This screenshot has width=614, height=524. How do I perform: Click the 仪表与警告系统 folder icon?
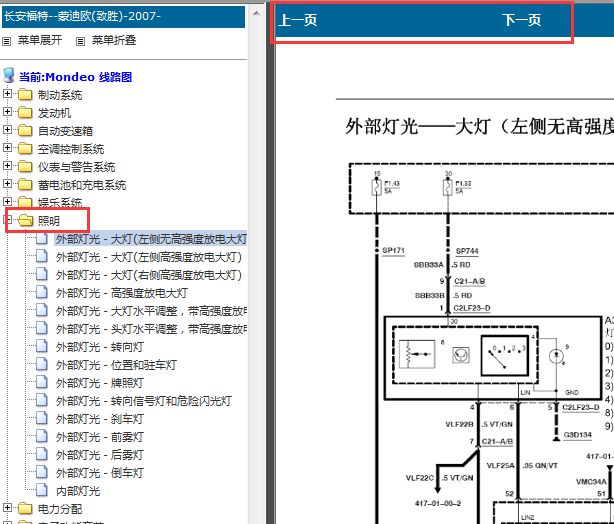(25, 167)
